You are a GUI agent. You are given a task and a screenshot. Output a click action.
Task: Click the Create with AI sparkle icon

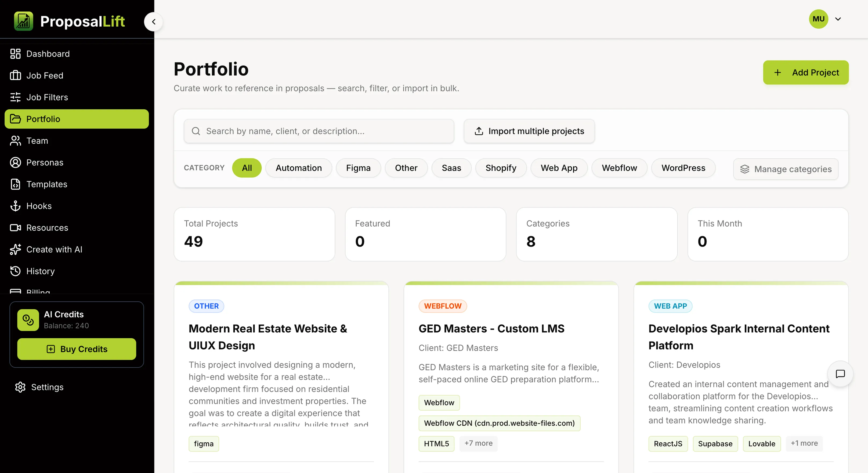(15, 249)
